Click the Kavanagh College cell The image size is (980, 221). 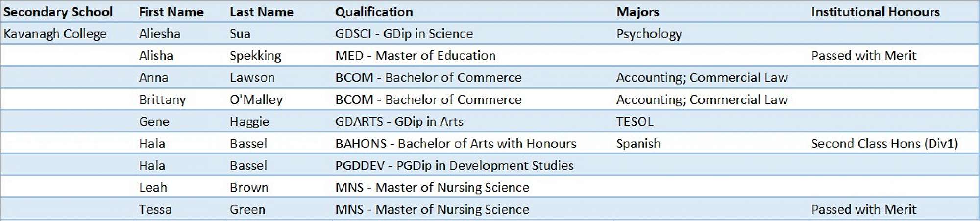(x=55, y=34)
